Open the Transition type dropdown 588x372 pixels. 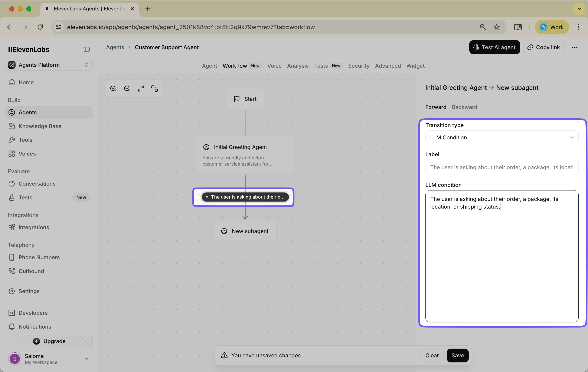coord(501,137)
